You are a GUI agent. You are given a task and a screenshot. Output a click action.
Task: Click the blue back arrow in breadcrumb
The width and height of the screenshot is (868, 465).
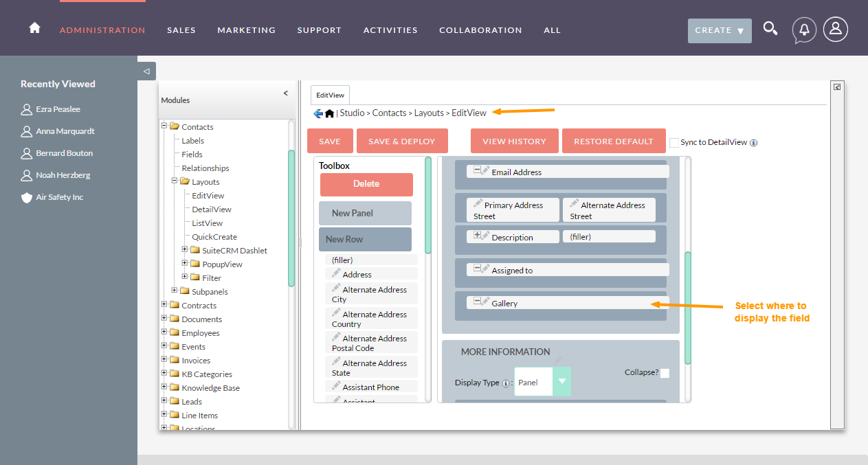[318, 113]
